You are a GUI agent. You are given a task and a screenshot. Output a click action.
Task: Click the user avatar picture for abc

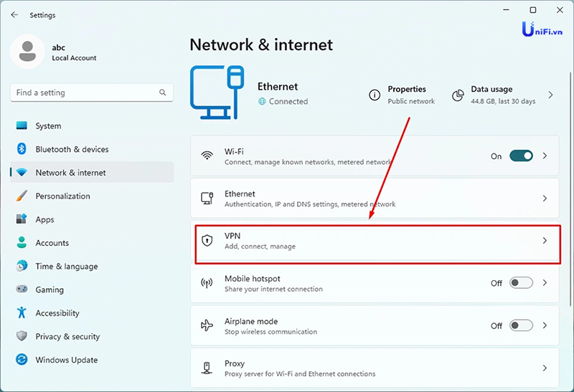pyautogui.click(x=27, y=52)
